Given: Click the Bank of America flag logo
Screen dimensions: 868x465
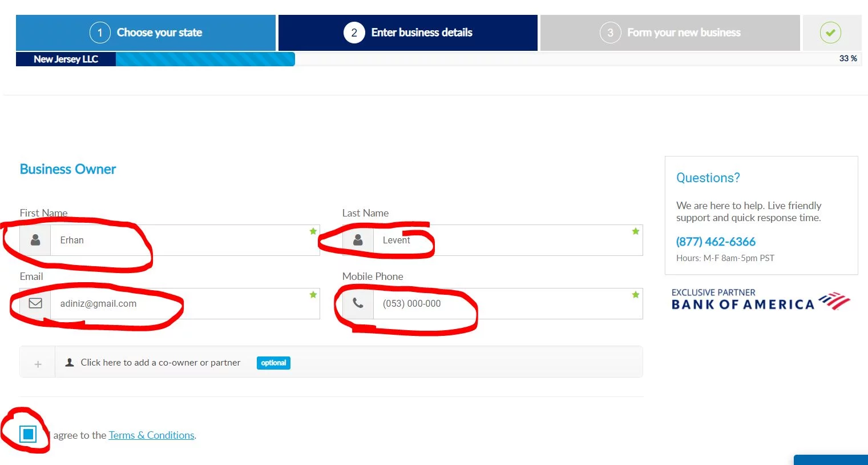Looking at the screenshot, I should pos(834,301).
